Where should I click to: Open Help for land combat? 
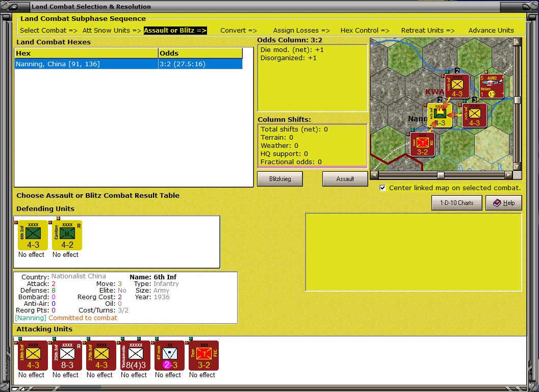pyautogui.click(x=504, y=203)
